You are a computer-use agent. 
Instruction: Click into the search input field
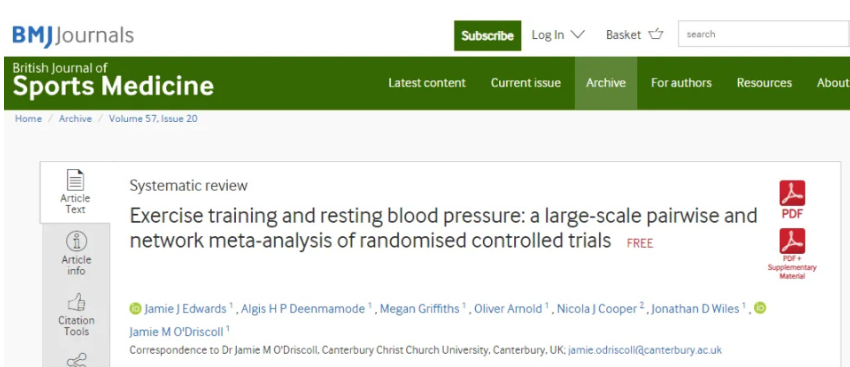pyautogui.click(x=764, y=34)
